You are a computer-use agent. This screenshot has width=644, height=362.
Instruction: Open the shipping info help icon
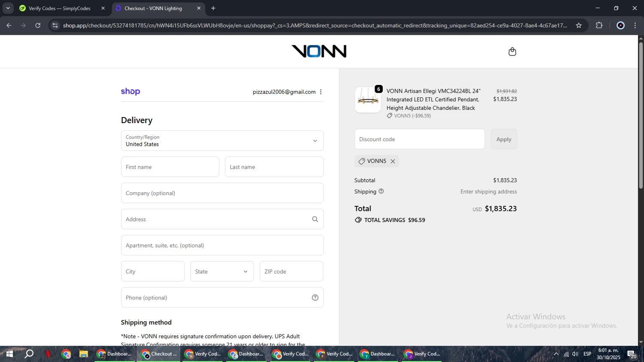click(381, 191)
